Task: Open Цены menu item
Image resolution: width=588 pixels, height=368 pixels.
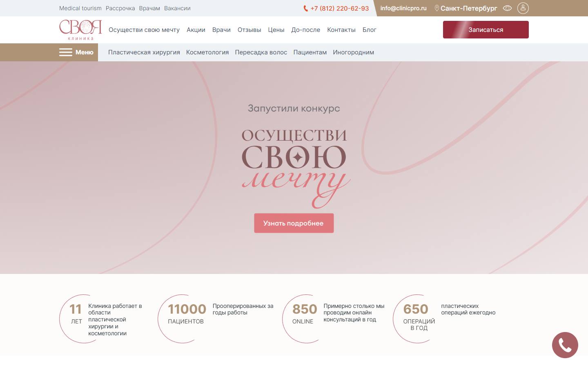Action: click(276, 30)
